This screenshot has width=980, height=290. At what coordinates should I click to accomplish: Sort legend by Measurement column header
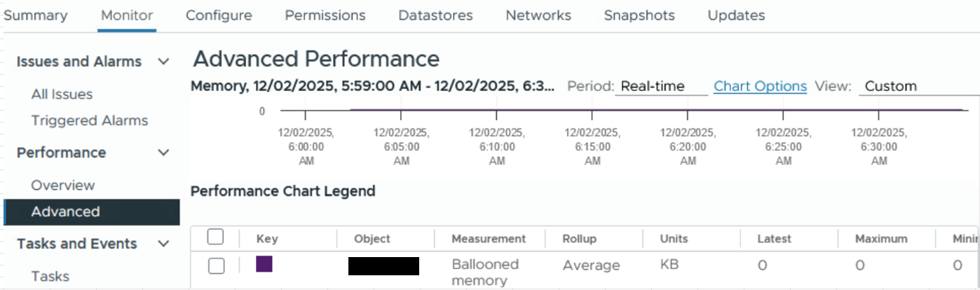[x=489, y=239]
